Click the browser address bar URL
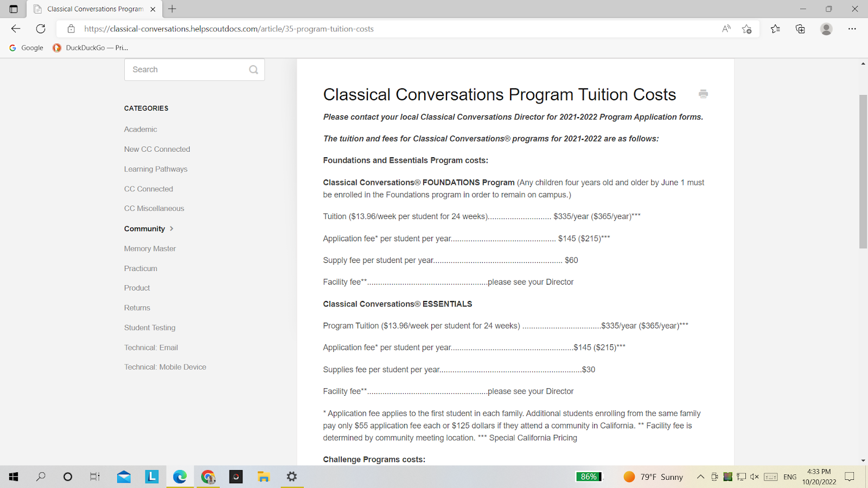868x488 pixels. (x=229, y=29)
